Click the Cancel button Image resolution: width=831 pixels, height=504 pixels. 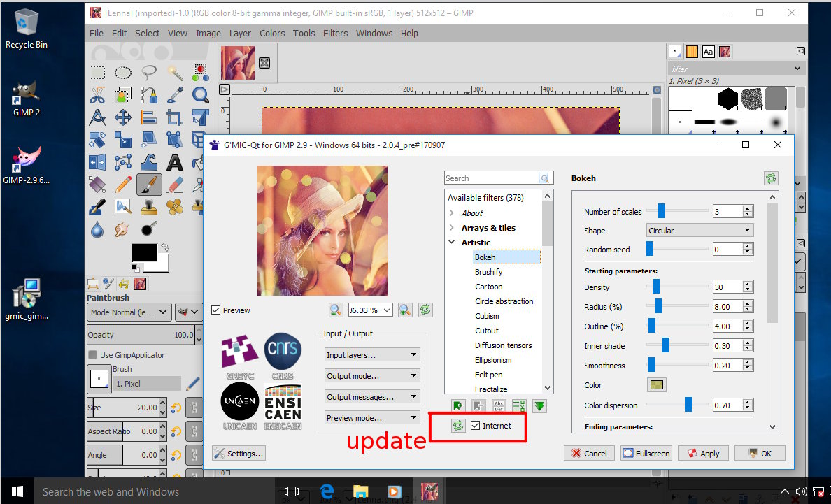[x=590, y=453]
